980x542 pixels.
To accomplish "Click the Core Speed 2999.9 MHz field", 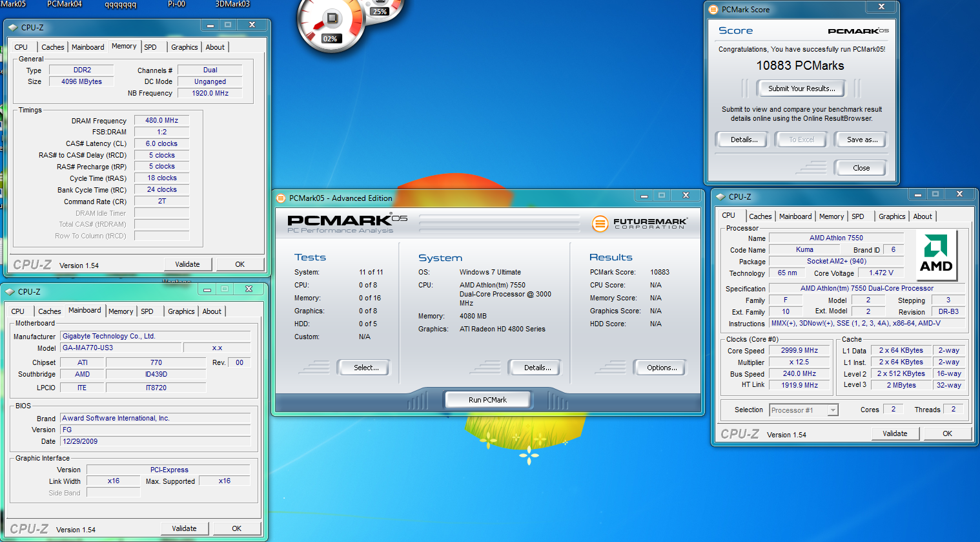I will click(x=799, y=351).
